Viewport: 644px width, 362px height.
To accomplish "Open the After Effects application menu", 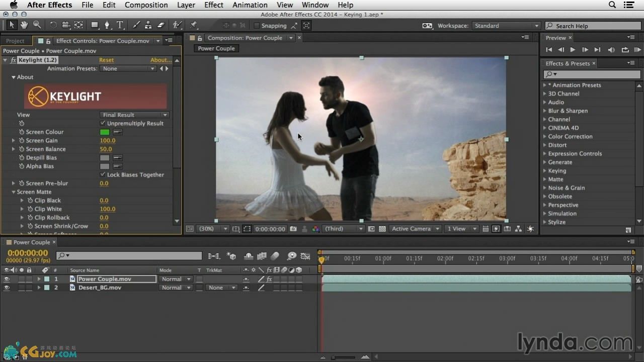I will coord(49,5).
